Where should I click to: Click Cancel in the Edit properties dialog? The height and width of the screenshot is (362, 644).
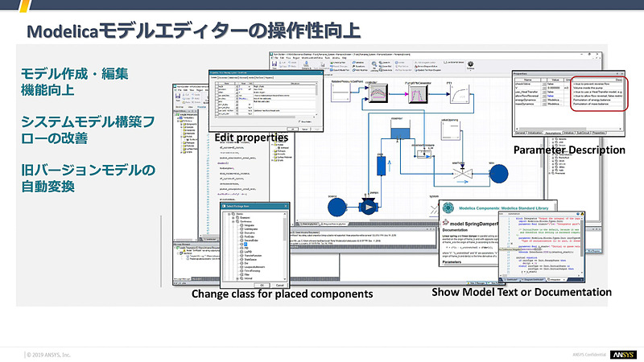tap(305, 129)
